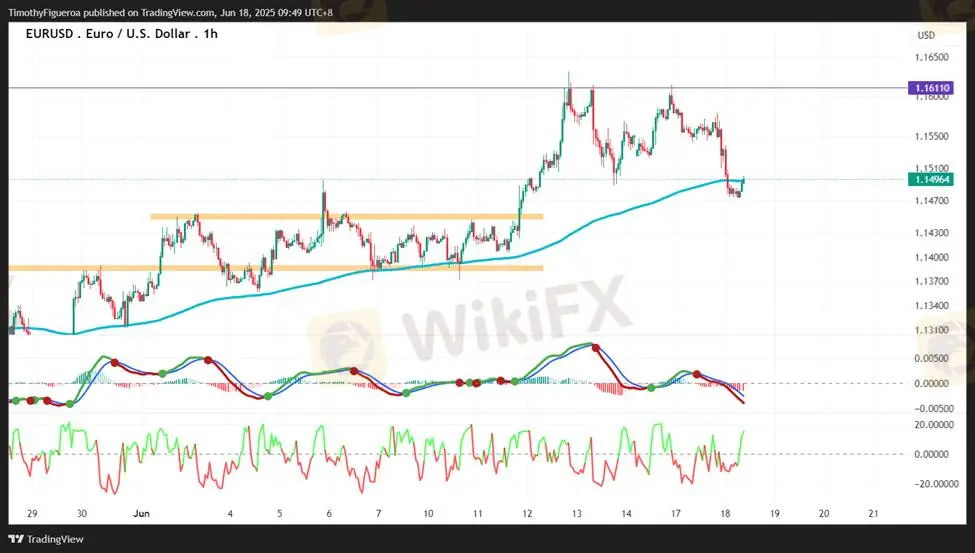Click the 20.00000 oscillator scale label
The image size is (975, 553).
click(x=936, y=425)
